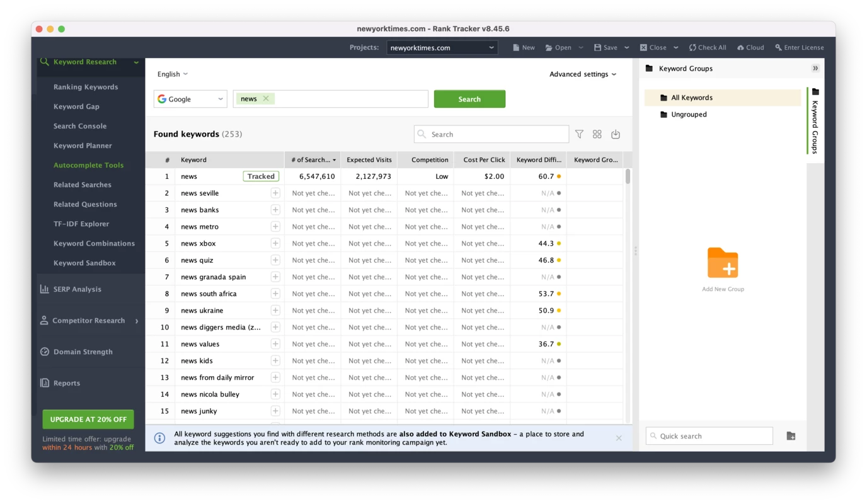Expand the Open button dropdown arrow
The image size is (867, 504).
click(581, 47)
